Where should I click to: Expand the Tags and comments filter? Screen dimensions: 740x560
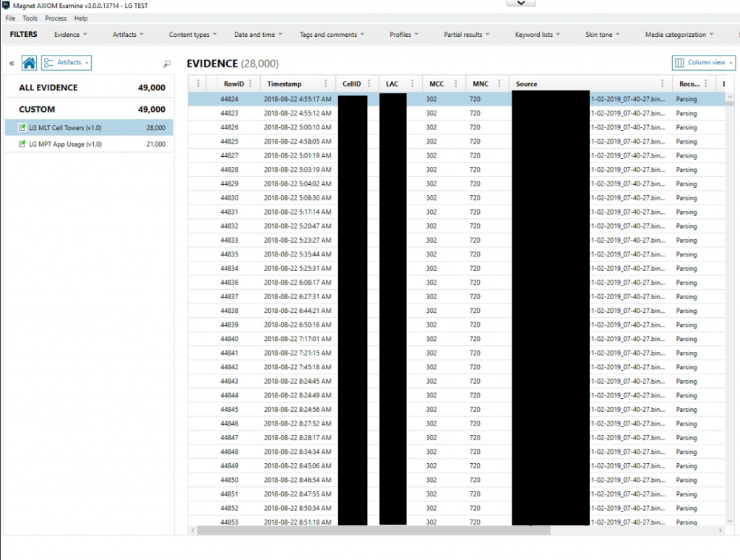[x=332, y=35]
